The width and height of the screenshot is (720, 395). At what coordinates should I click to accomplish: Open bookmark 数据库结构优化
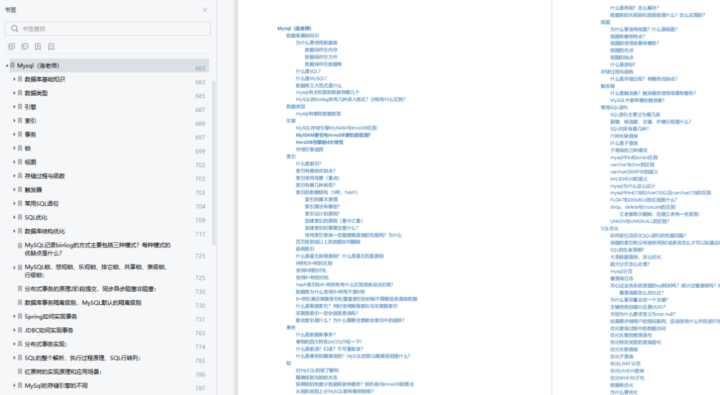(x=45, y=231)
